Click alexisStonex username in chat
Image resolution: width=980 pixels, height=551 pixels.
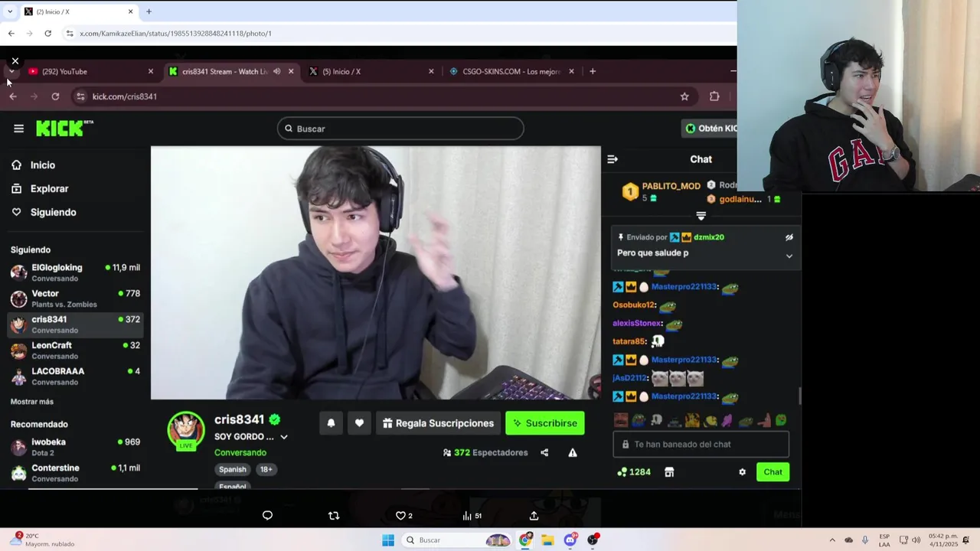click(x=637, y=324)
